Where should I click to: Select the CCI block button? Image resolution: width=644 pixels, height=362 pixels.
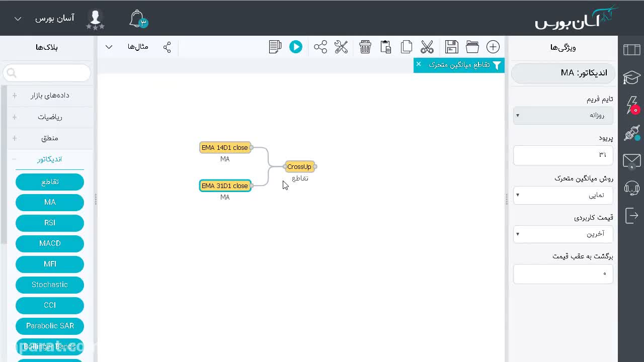click(50, 305)
